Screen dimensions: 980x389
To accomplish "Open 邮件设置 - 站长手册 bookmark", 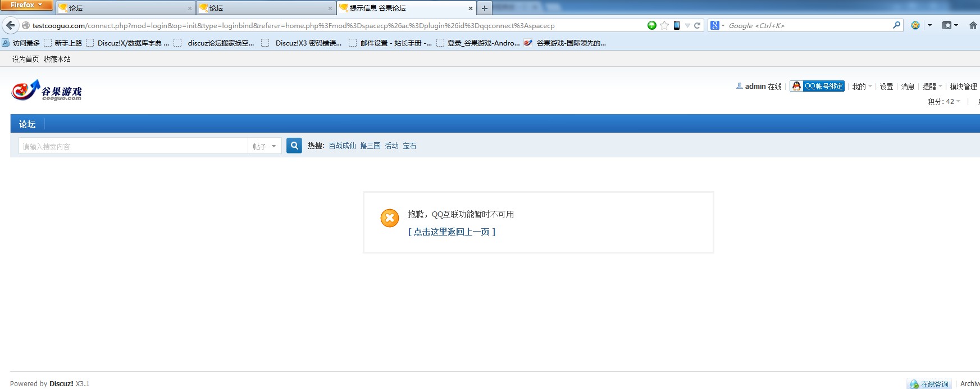I will [391, 43].
